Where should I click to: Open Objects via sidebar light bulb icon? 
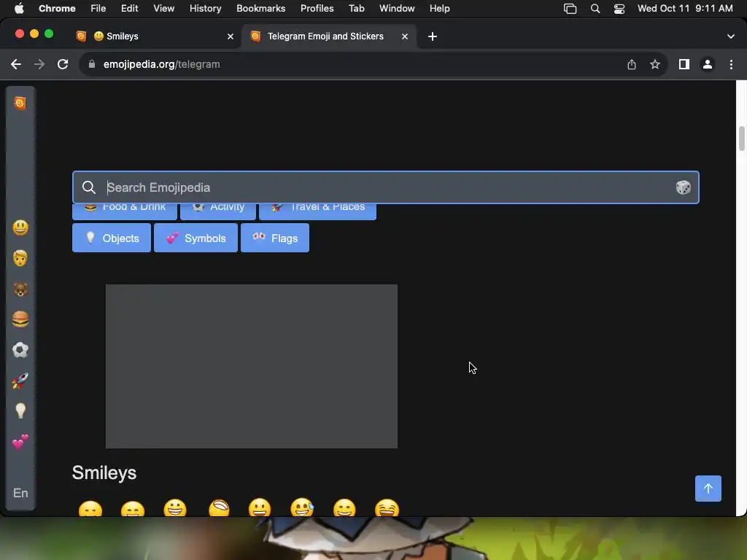click(x=20, y=411)
